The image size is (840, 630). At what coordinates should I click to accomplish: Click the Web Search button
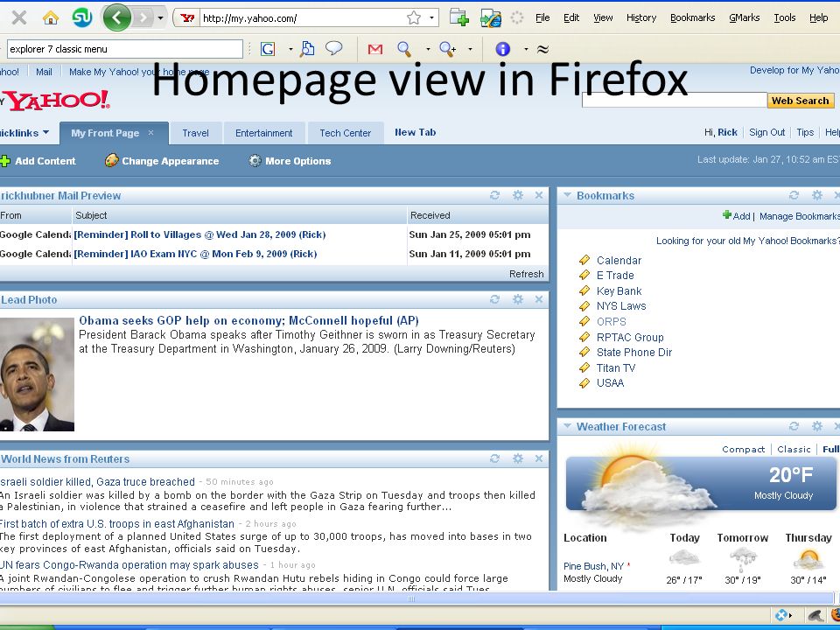click(801, 100)
